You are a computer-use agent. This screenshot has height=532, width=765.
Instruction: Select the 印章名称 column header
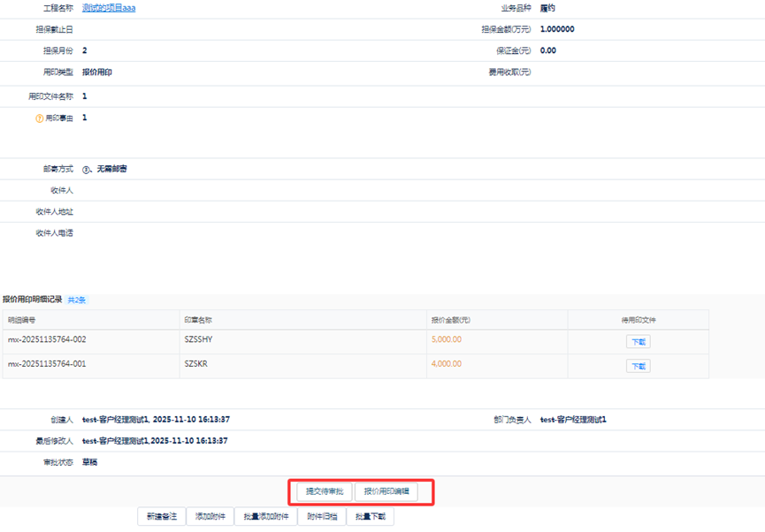point(198,320)
